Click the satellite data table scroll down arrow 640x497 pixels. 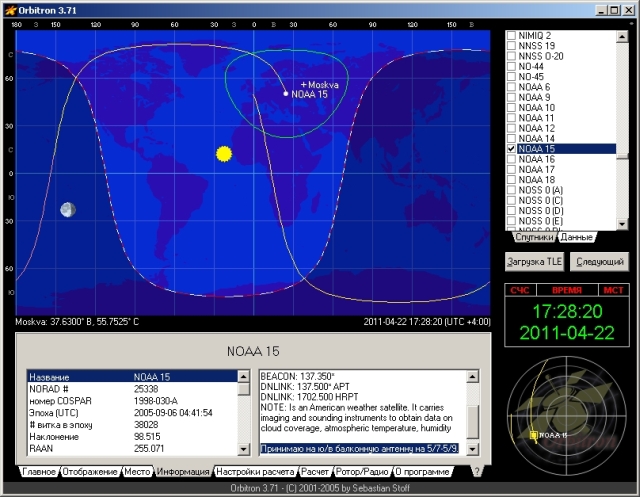[x=243, y=449]
